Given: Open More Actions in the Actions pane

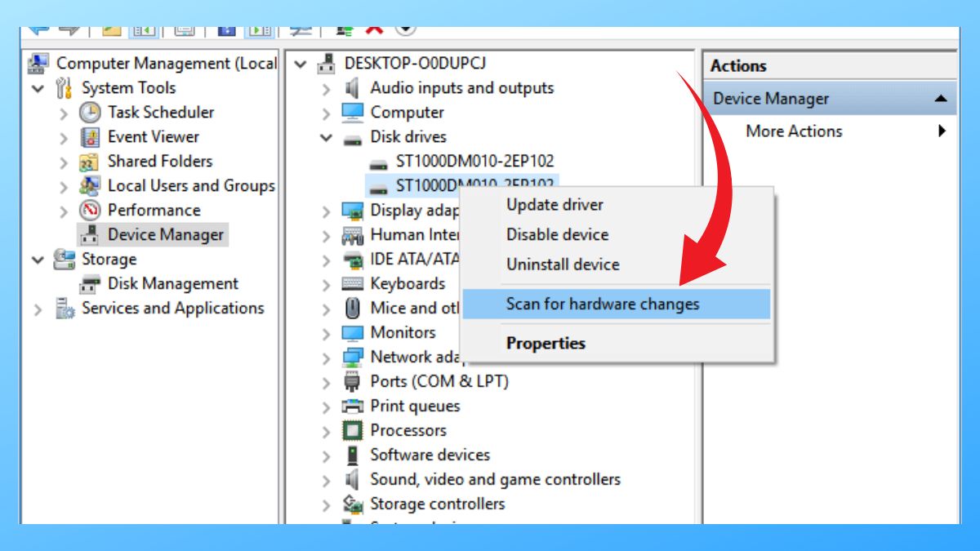Looking at the screenshot, I should click(830, 131).
